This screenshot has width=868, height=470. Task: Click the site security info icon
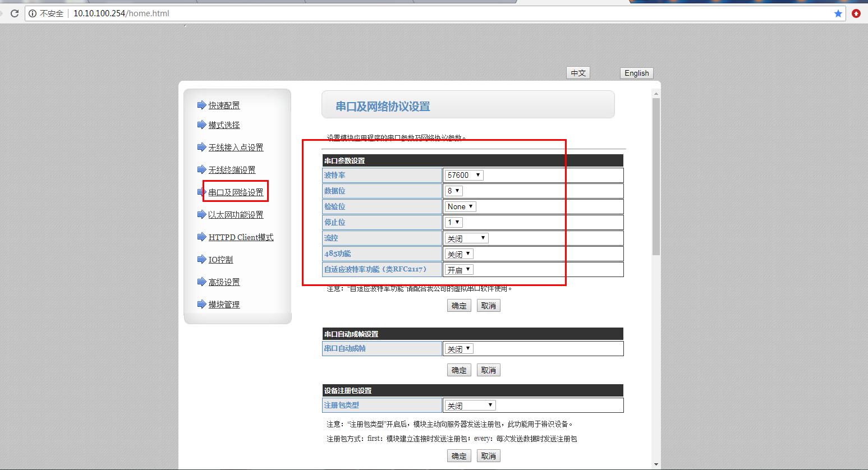coord(33,13)
